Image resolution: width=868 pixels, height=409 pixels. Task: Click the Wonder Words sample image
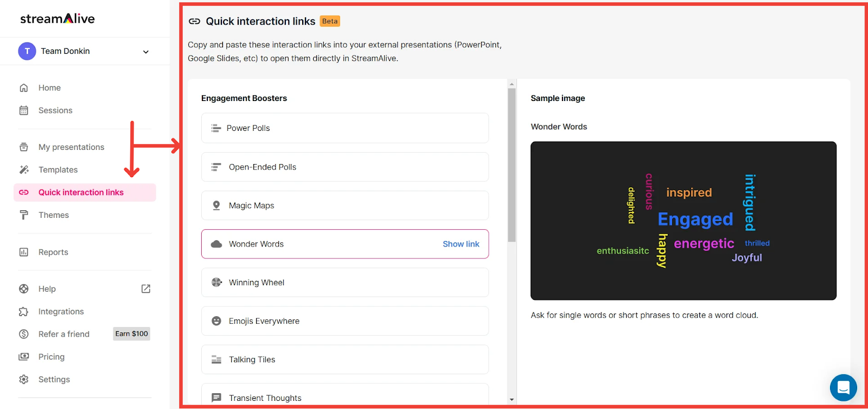(684, 221)
